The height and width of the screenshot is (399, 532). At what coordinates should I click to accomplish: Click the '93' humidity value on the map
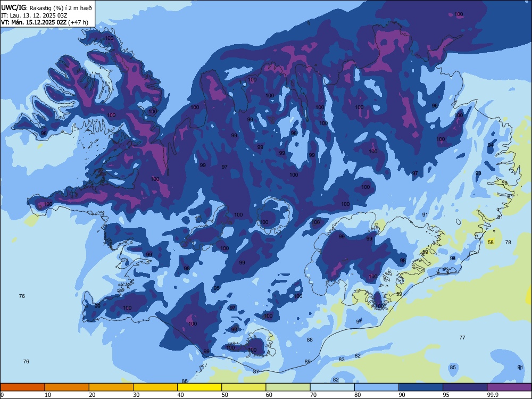478,173
